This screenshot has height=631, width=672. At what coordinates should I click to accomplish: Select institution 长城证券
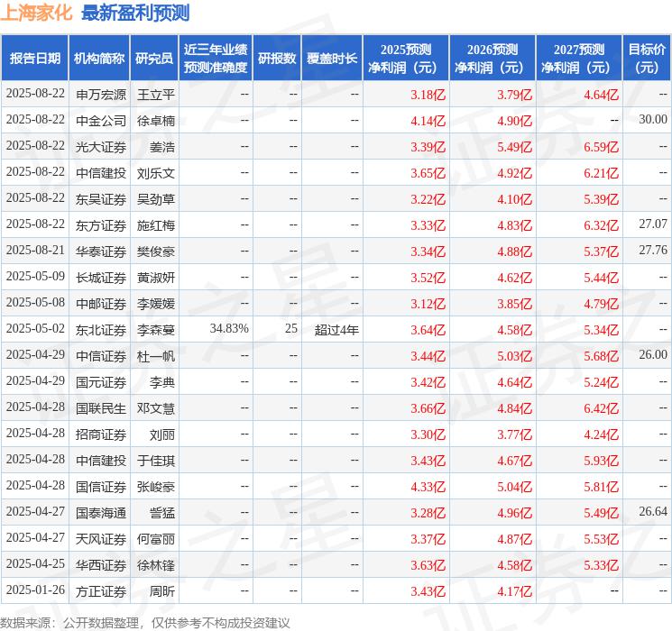101,277
